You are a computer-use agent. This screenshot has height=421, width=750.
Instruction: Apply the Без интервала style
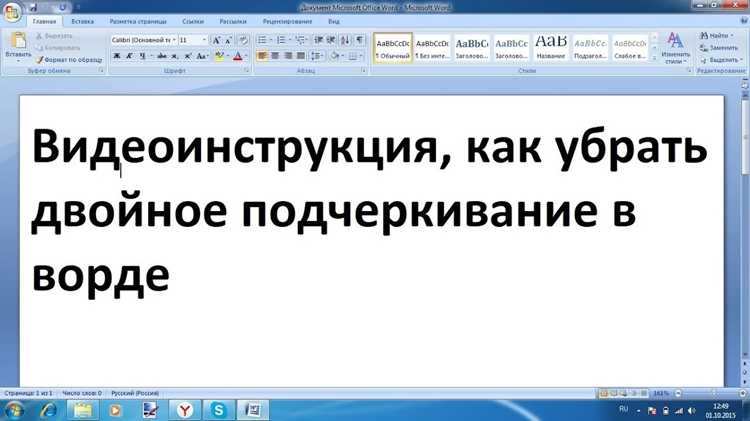pos(432,48)
